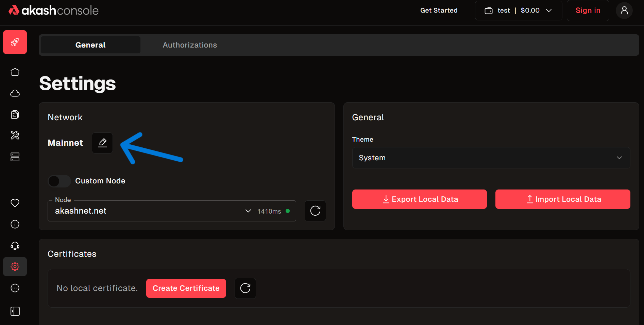Edit the Mainnet network selection
The height and width of the screenshot is (325, 644).
pyautogui.click(x=102, y=143)
